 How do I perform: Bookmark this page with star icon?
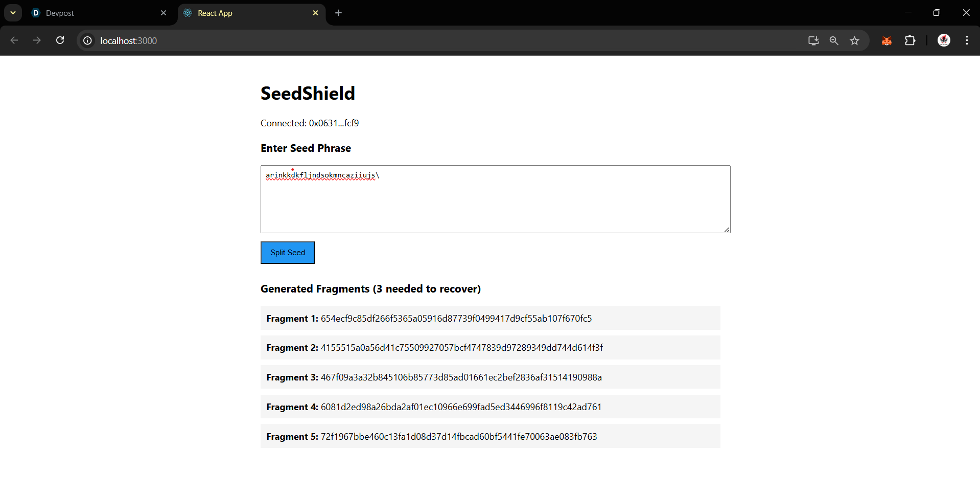pyautogui.click(x=854, y=41)
